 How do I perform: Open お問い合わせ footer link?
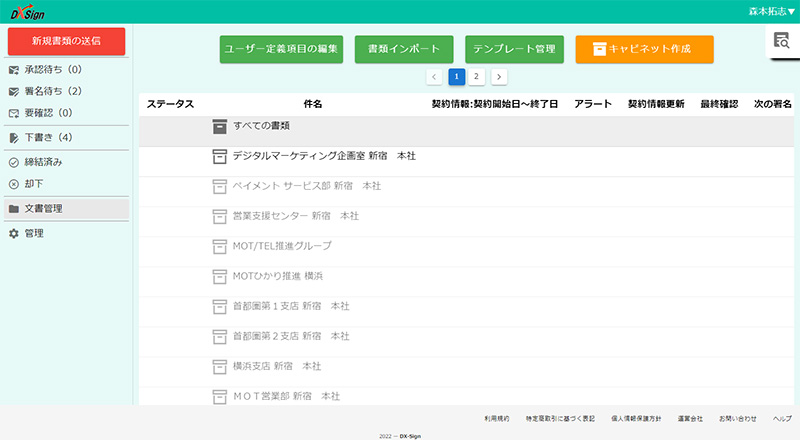[x=738, y=419]
